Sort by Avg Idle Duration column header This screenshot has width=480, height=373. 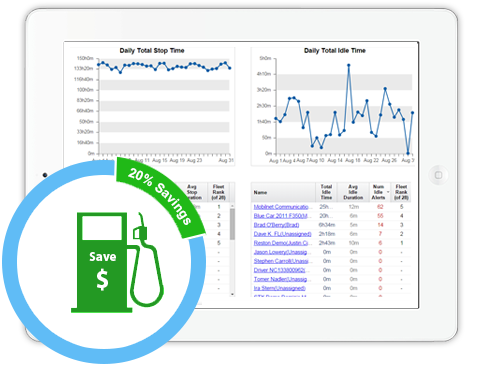pyautogui.click(x=353, y=192)
